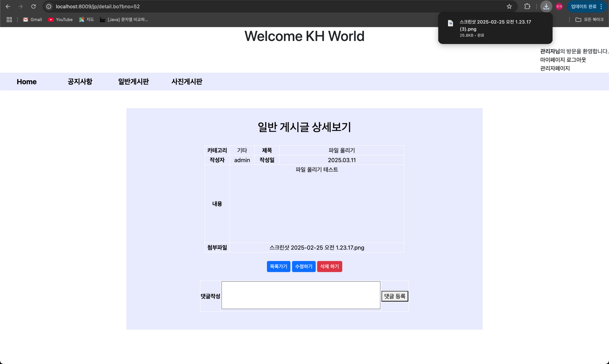The height and width of the screenshot is (364, 609).
Task: Open the 관리자페이지 link
Action: click(555, 68)
